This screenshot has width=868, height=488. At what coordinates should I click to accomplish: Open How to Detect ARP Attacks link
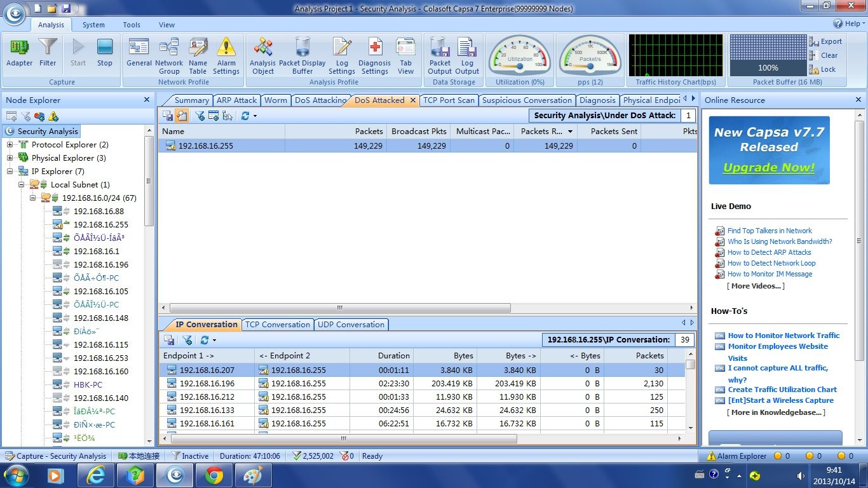(769, 252)
